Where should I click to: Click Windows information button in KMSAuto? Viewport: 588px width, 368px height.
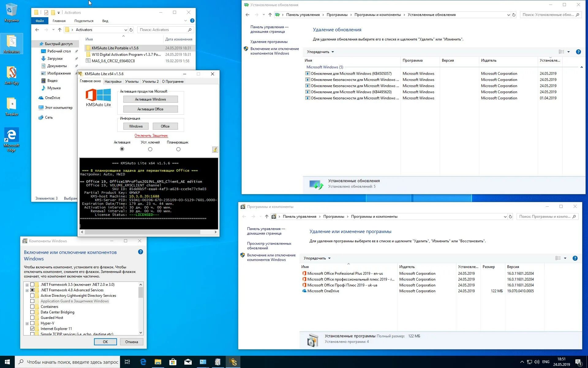(136, 126)
